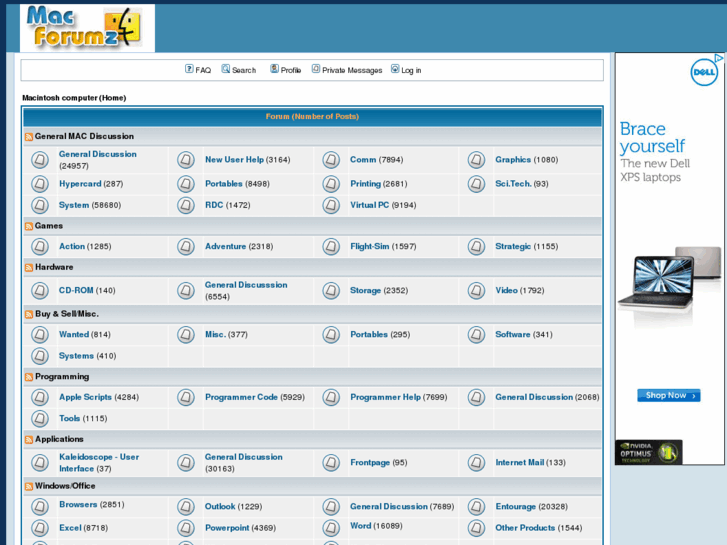Open Private Messages from navigation bar
This screenshot has width=727, height=545.
[x=352, y=70]
